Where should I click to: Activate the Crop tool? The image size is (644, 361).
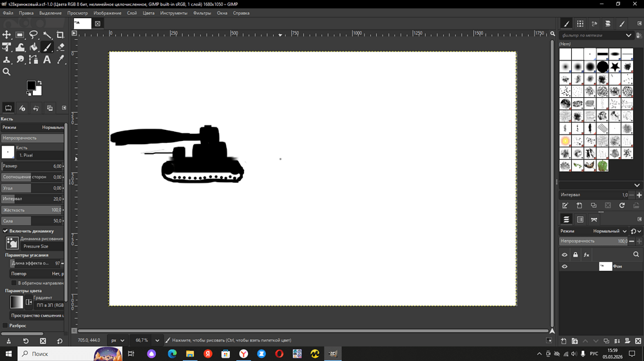61,35
